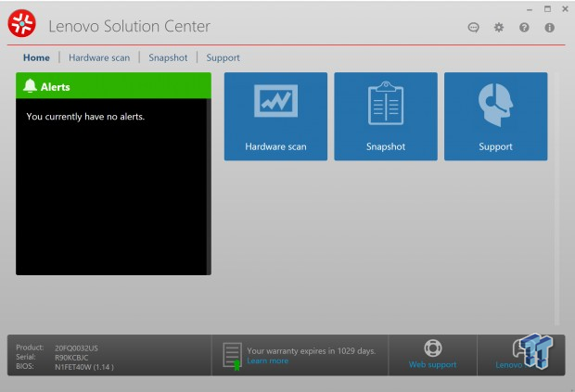Click the main content vertical scrollbar
Screen dimensions: 575x392
tap(557, 198)
